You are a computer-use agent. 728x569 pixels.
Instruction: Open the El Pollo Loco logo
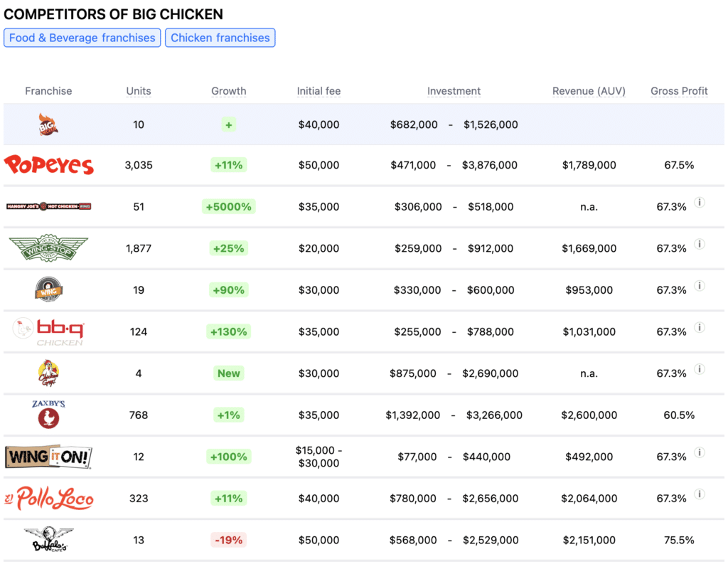click(x=49, y=499)
